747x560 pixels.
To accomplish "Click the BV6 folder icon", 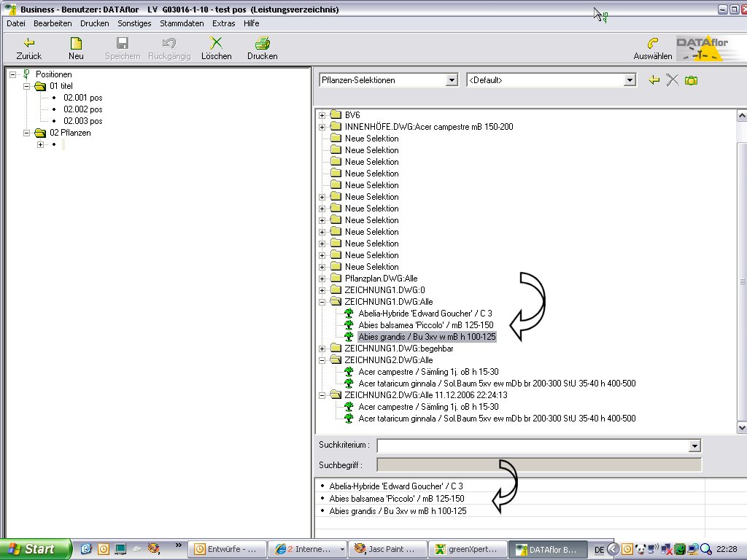I will click(336, 114).
